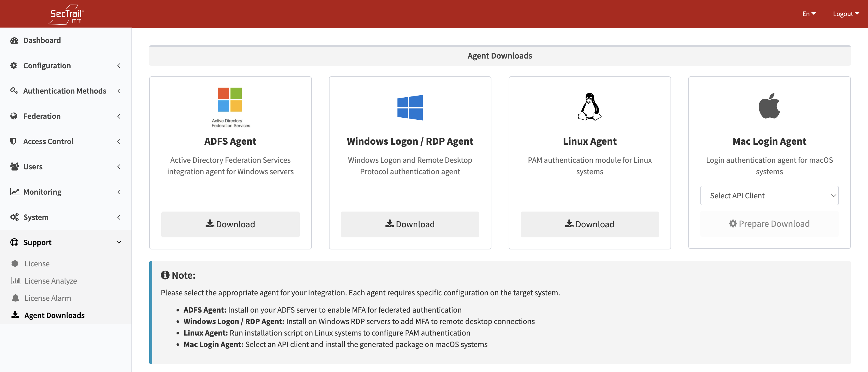Download the ADFS Agent
Image resolution: width=868 pixels, height=372 pixels.
pos(230,224)
